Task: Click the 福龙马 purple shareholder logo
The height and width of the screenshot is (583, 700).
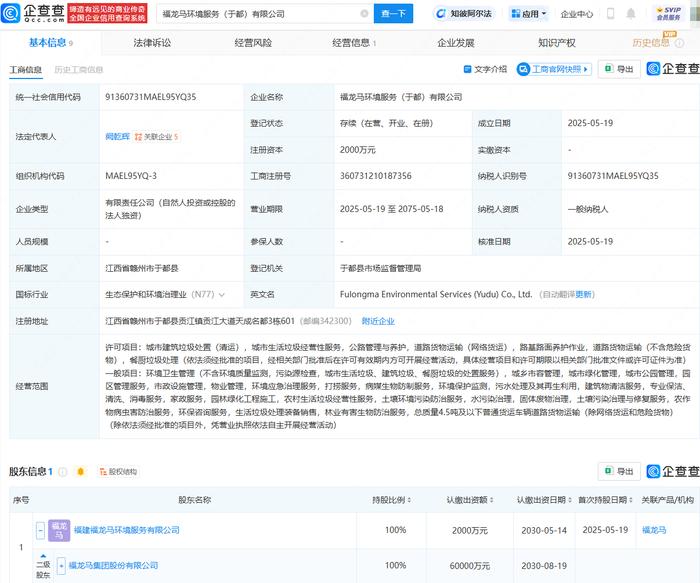Action: click(x=59, y=530)
